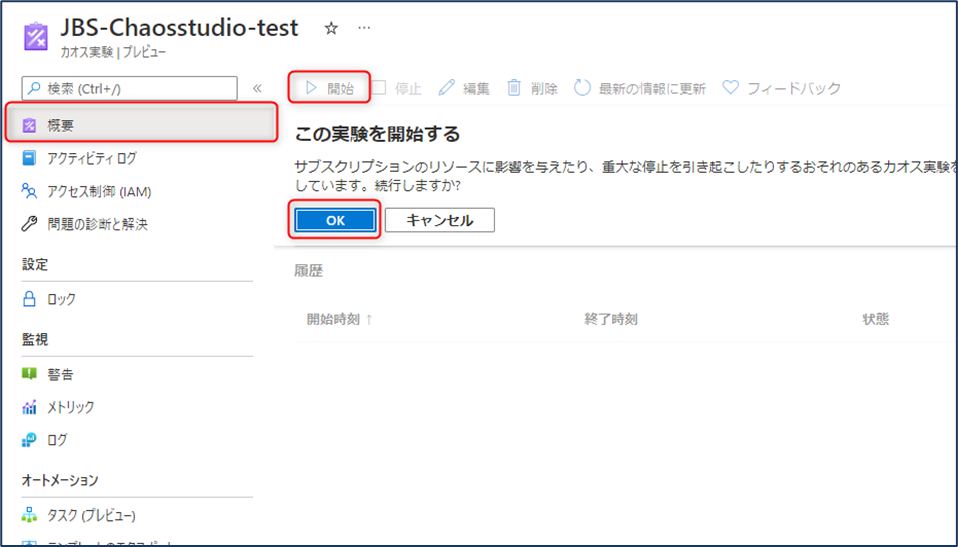The height and width of the screenshot is (547, 958).
Task: Focus the 検索 (Ctrl+/) search field
Action: [130, 89]
